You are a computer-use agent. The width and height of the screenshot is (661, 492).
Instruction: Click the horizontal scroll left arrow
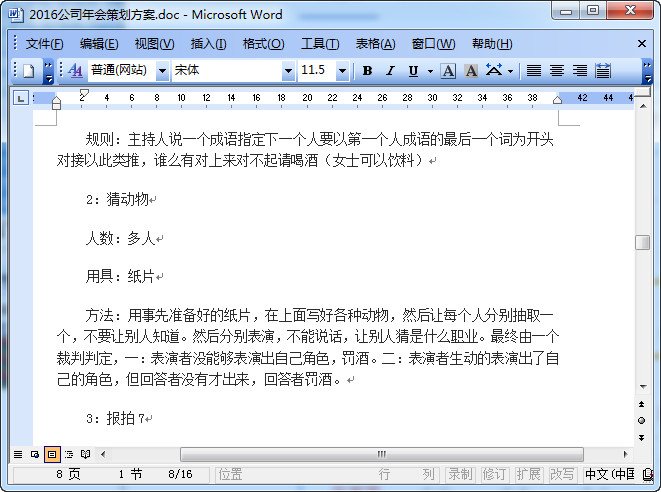click(x=103, y=454)
